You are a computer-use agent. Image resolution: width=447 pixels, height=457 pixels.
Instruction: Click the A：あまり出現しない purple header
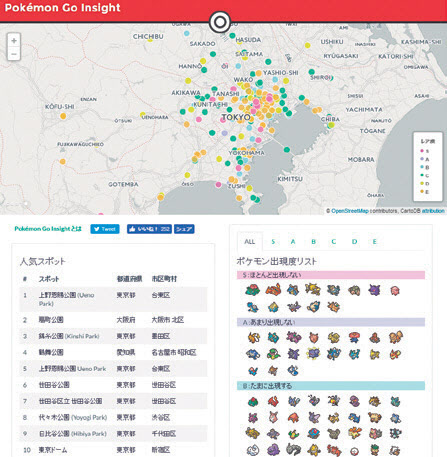pyautogui.click(x=331, y=322)
